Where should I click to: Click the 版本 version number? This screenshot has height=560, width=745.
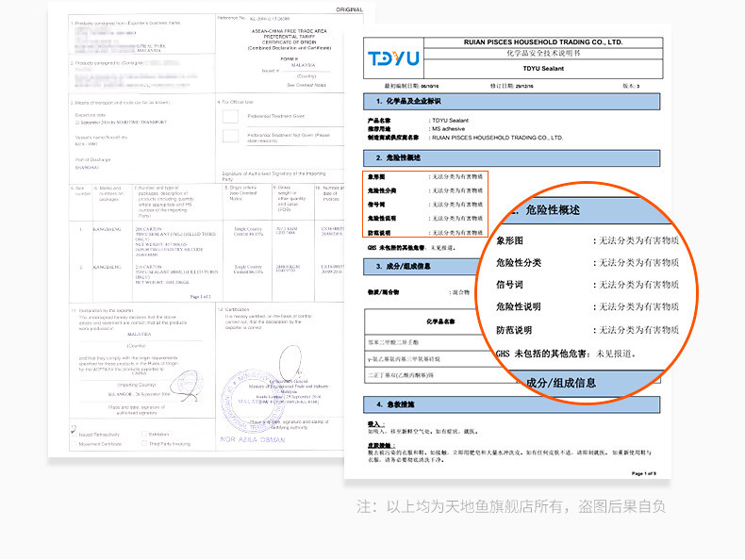632,87
